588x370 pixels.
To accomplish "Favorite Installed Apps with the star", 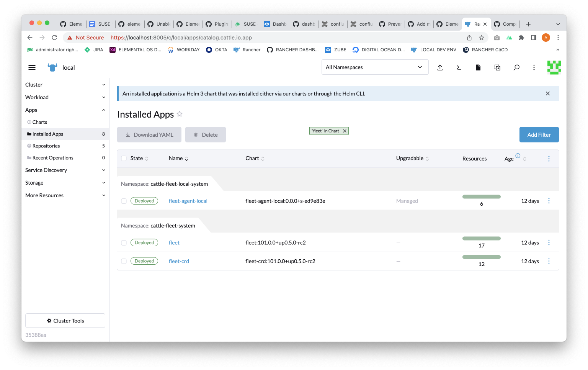I will coord(180,114).
